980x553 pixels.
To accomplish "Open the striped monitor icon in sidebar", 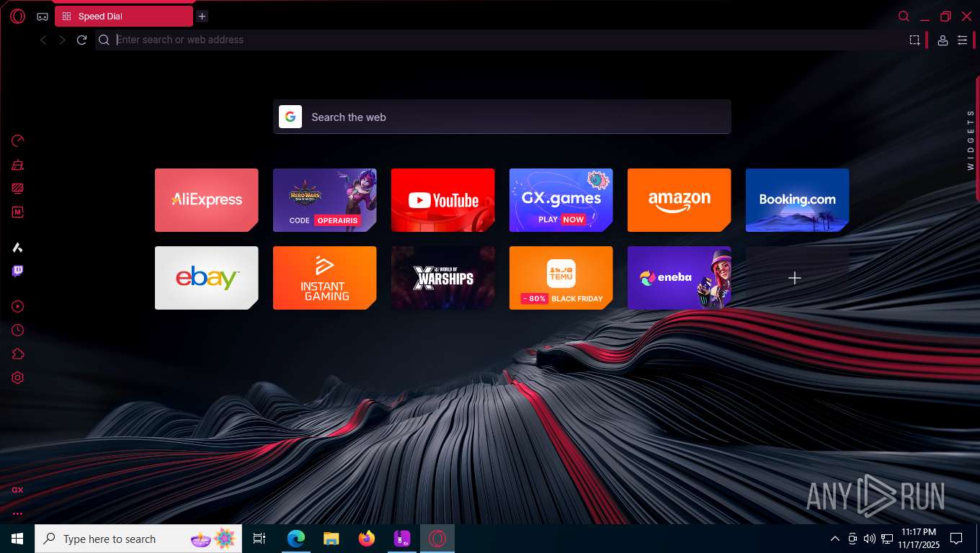I will coord(18,189).
